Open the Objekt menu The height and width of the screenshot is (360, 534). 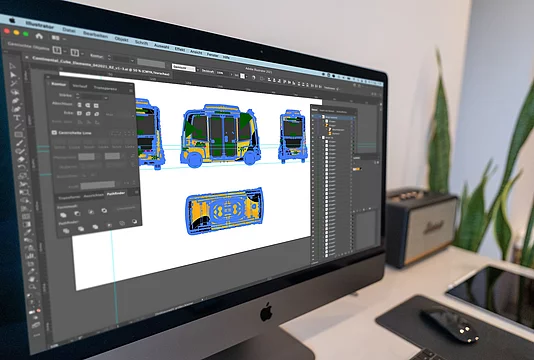[122, 39]
